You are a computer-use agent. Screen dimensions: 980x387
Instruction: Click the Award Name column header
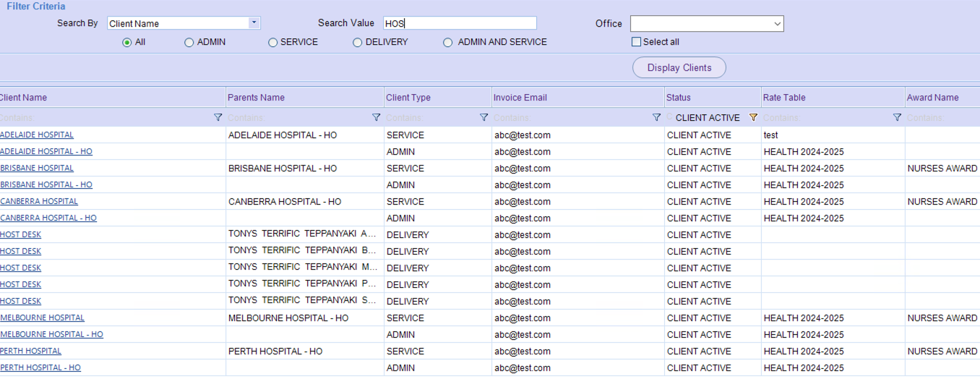pyautogui.click(x=932, y=98)
